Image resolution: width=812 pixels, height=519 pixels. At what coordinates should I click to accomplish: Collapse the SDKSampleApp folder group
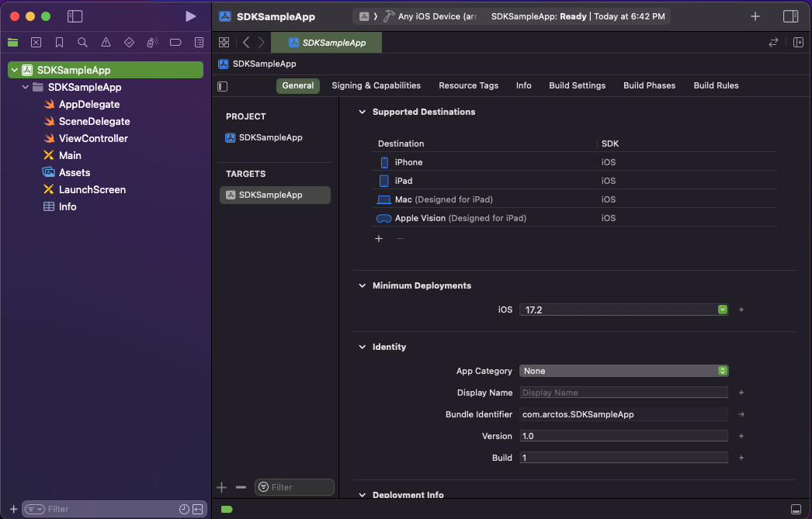[x=26, y=88]
